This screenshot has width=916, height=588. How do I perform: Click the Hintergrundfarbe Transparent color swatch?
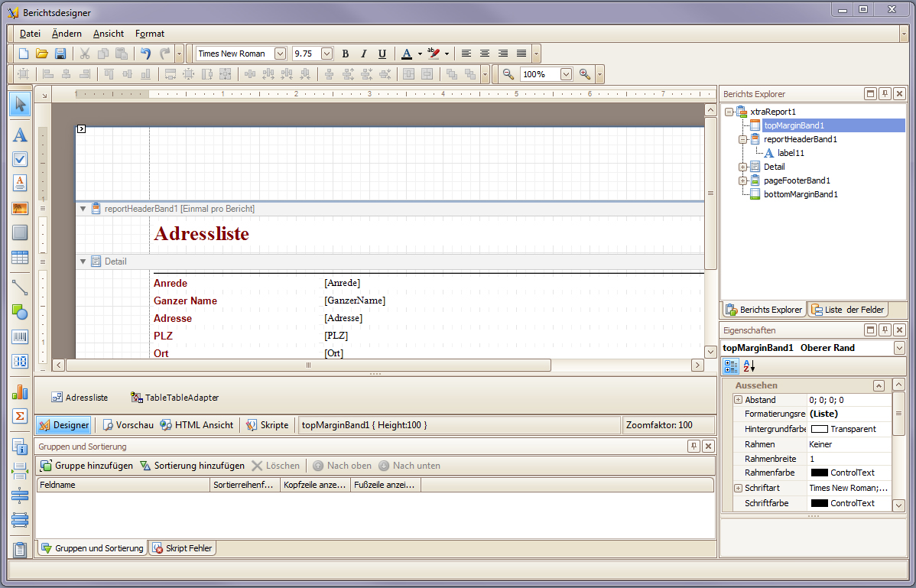[819, 430]
